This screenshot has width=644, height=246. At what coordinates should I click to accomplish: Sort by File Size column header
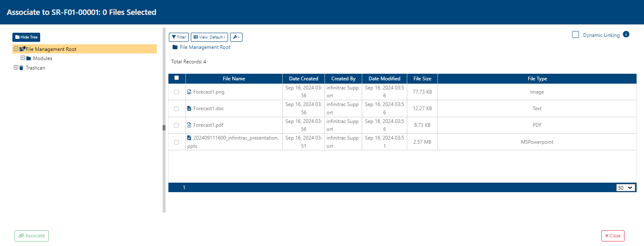coord(422,79)
